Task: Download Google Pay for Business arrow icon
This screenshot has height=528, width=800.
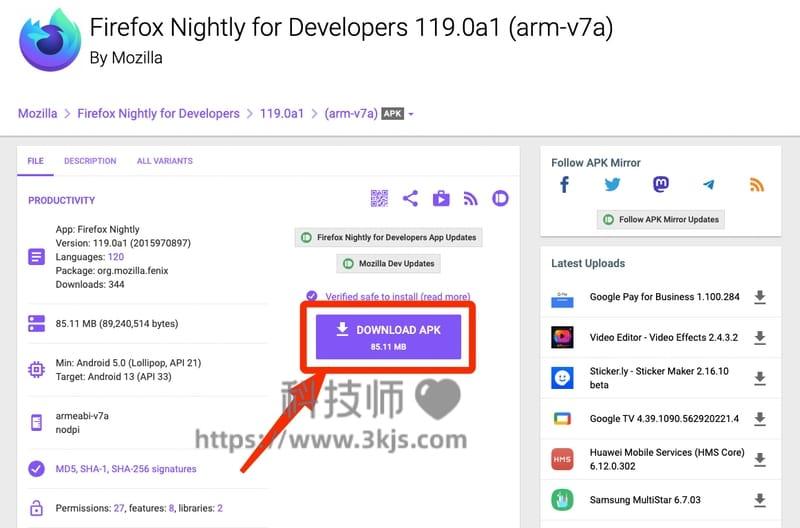Action: point(760,297)
